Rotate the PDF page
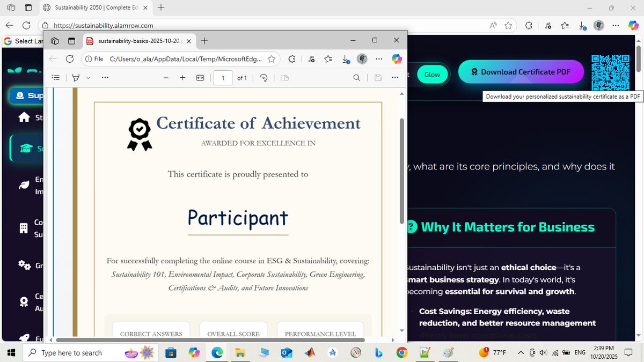This screenshot has height=362, width=644. tap(264, 78)
